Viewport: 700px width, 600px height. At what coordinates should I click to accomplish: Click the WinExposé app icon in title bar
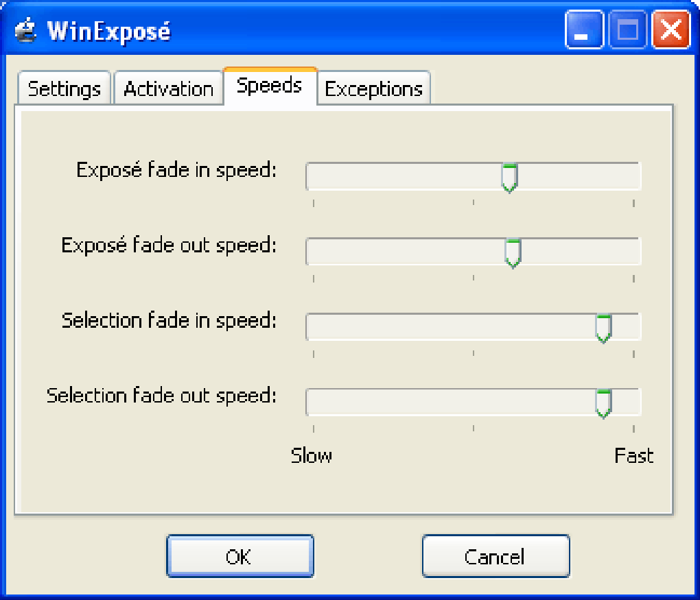(x=24, y=30)
